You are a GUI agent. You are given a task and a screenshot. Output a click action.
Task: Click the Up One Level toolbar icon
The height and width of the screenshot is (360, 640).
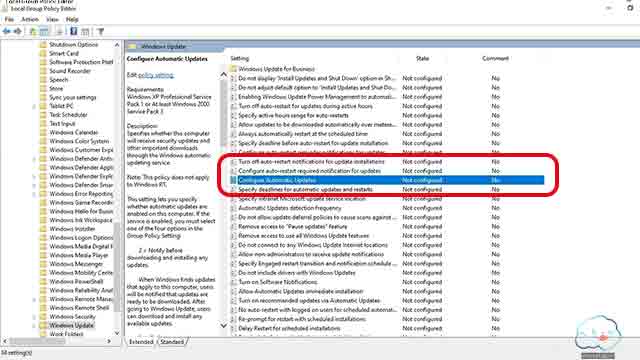pos(33,31)
